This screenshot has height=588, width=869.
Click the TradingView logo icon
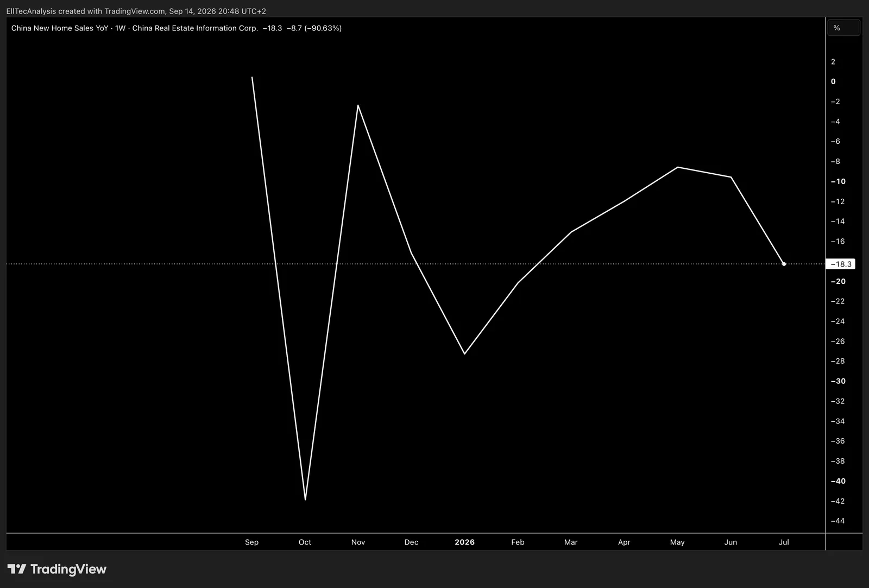point(17,569)
